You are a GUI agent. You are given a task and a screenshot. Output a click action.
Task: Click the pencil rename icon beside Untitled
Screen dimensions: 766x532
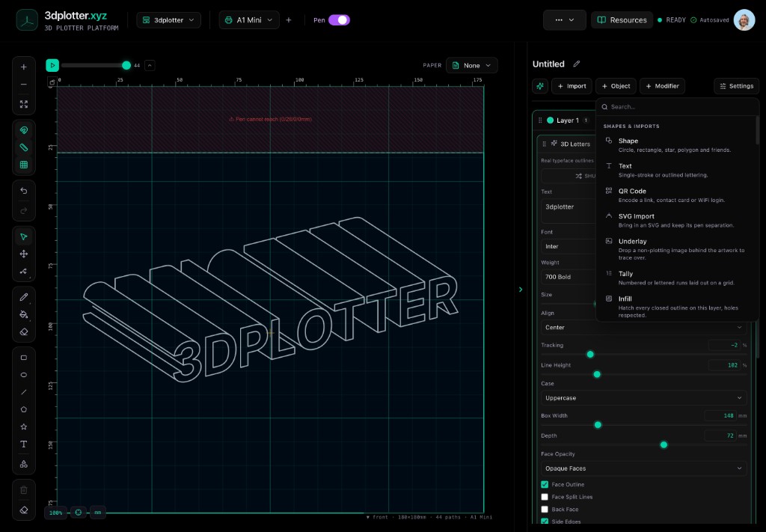coord(577,64)
